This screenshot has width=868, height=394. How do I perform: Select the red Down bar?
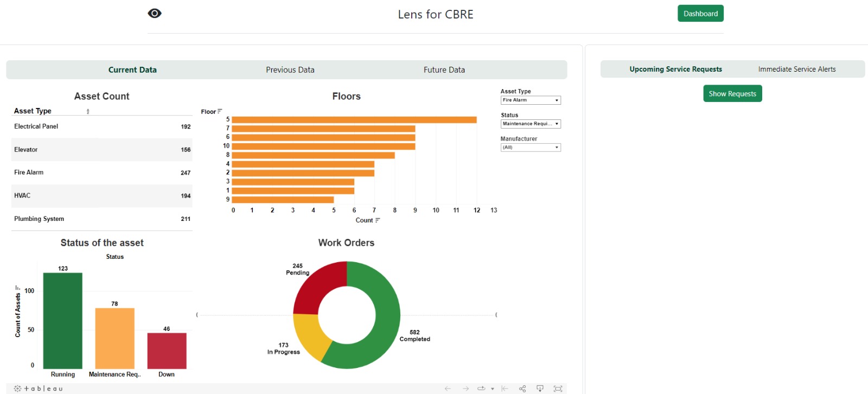click(167, 351)
